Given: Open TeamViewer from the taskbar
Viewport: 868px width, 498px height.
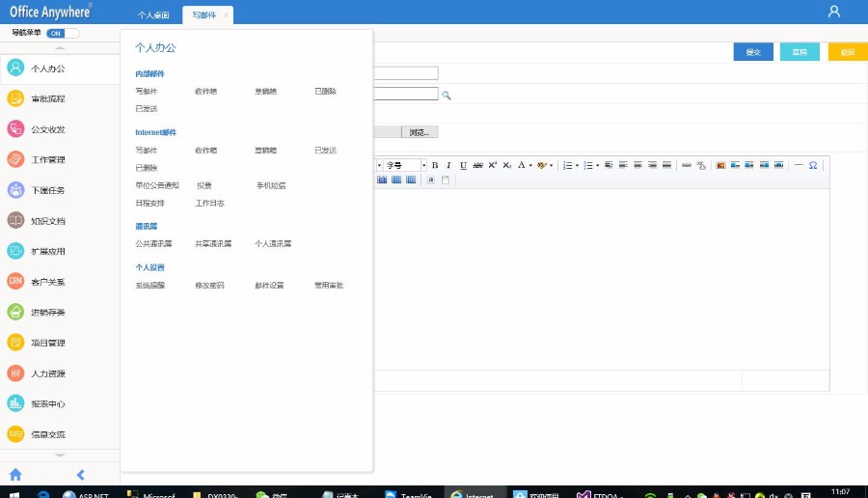Looking at the screenshot, I should [410, 494].
